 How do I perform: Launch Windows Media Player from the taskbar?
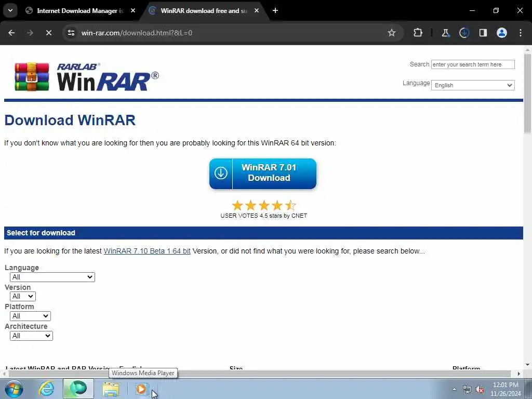(141, 389)
